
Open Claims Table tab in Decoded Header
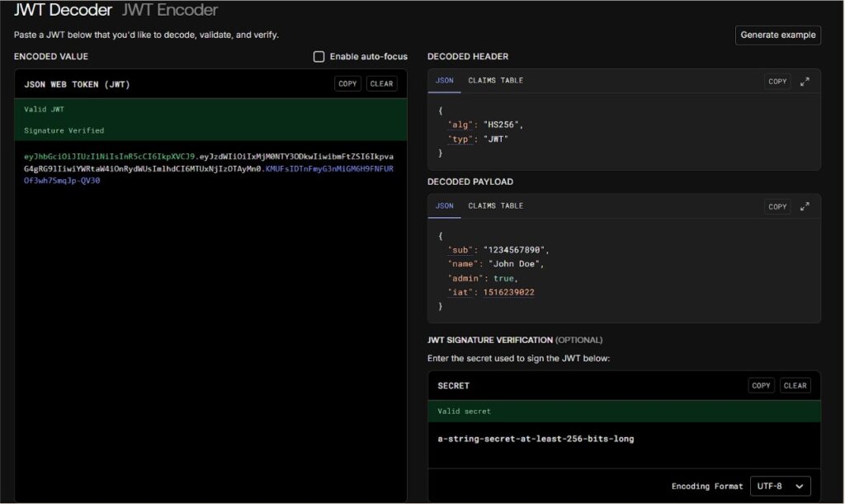495,81
